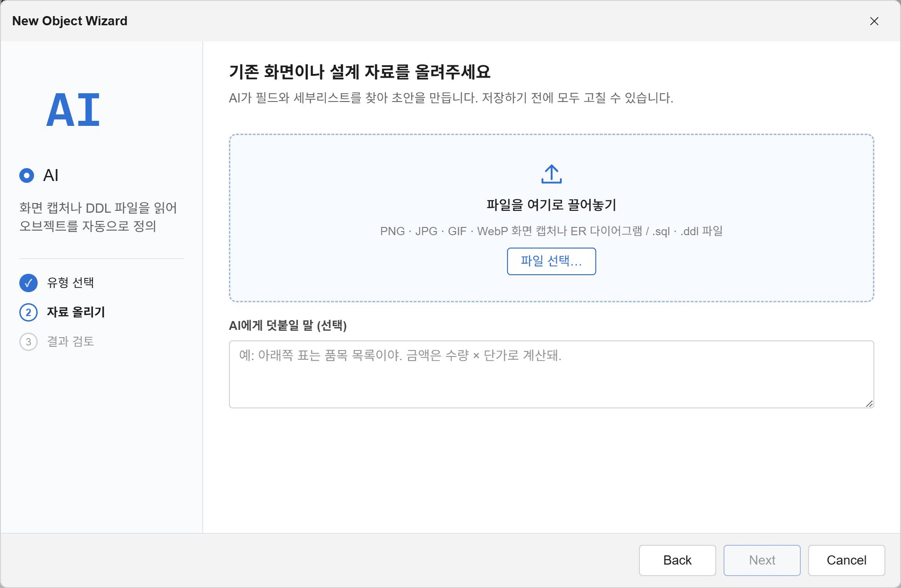Click the Back button

click(x=677, y=560)
